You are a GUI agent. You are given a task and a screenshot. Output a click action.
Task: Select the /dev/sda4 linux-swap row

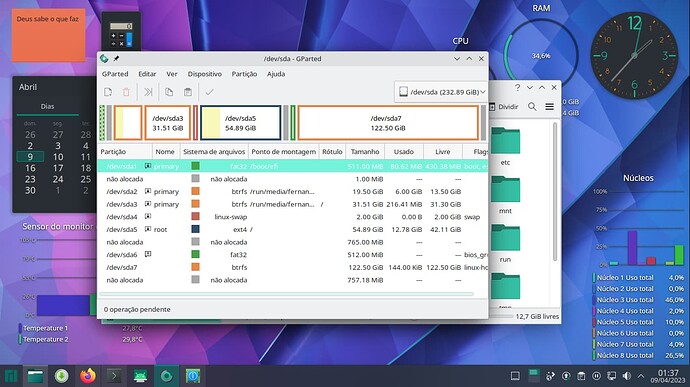pyautogui.click(x=293, y=217)
